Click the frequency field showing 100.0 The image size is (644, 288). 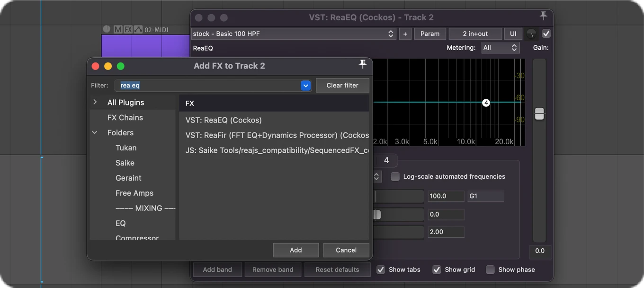point(446,196)
